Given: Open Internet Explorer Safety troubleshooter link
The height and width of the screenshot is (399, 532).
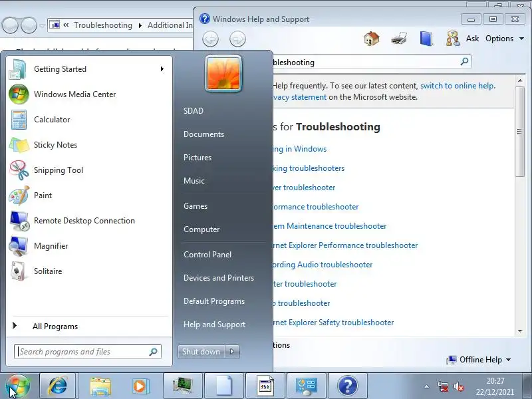Looking at the screenshot, I should [334, 323].
